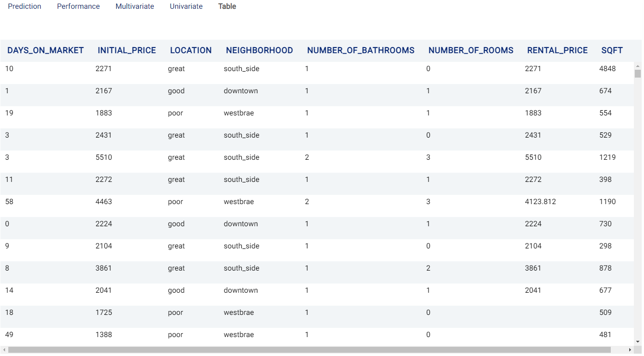Click the NUMBER_OF_BATHROOMS column header
Viewport: 644px width, 356px height.
coord(361,50)
